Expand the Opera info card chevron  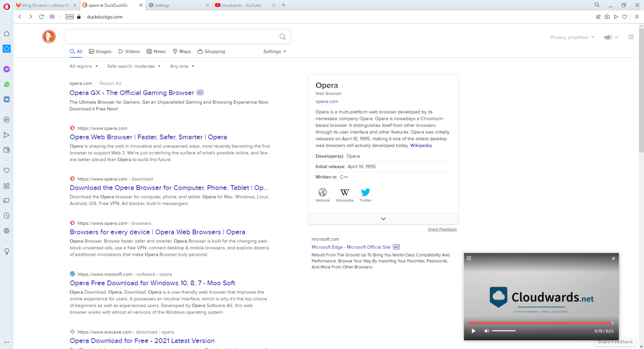383,219
